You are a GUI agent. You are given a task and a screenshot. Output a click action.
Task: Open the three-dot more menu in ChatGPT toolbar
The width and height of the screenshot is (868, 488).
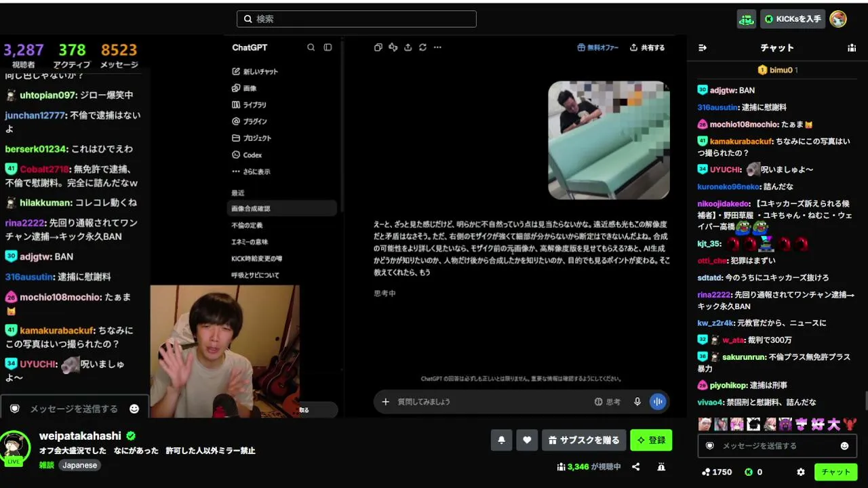pyautogui.click(x=438, y=47)
